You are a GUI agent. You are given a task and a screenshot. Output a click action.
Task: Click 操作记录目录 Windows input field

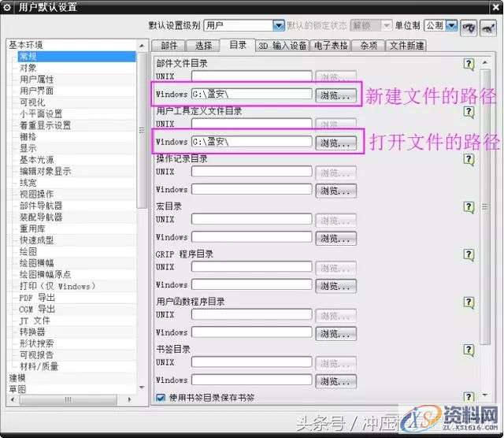pyautogui.click(x=252, y=189)
